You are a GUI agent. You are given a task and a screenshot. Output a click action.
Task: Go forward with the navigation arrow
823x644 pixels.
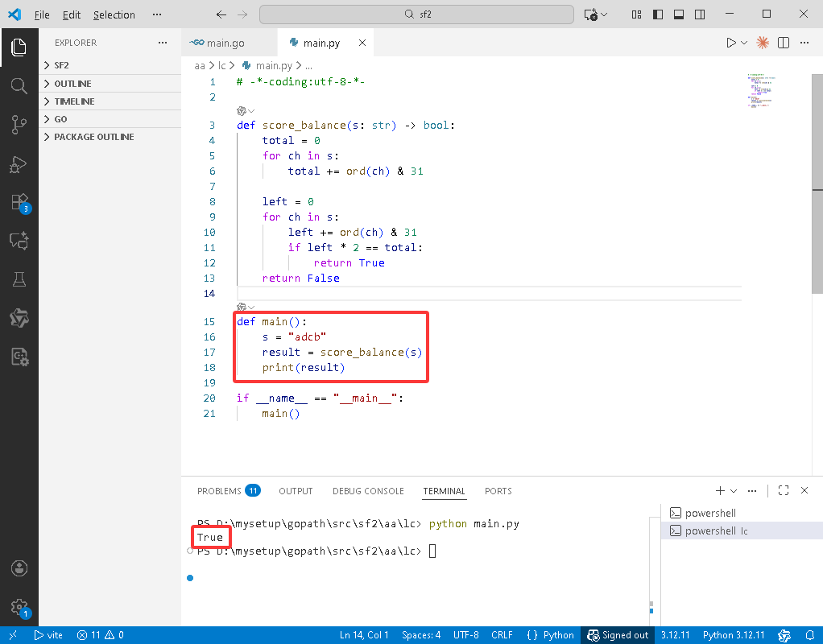coord(242,14)
